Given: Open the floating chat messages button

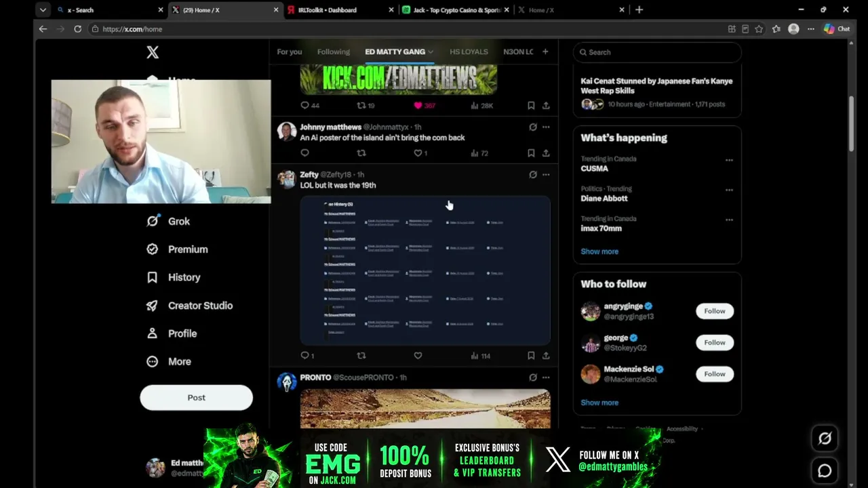Looking at the screenshot, I should (x=825, y=470).
